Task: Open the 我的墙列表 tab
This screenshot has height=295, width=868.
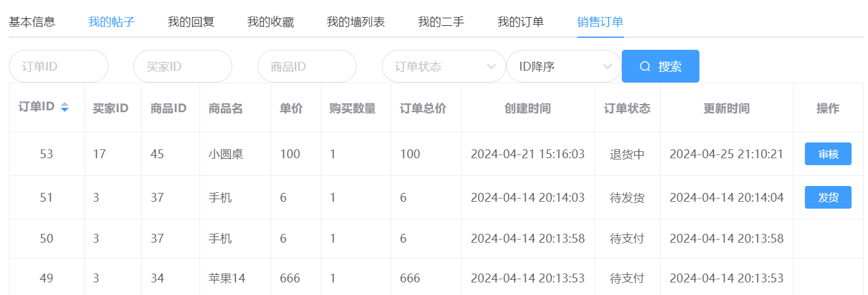Action: pyautogui.click(x=356, y=22)
